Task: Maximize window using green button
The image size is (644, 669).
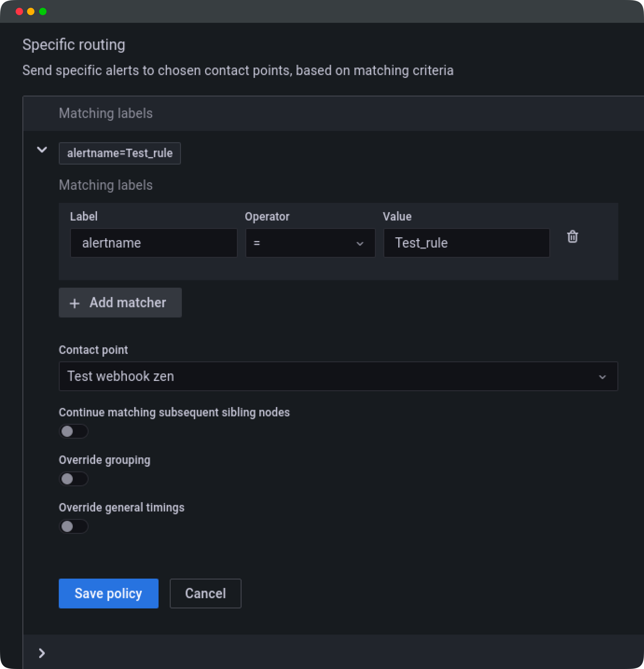Action: 43,12
